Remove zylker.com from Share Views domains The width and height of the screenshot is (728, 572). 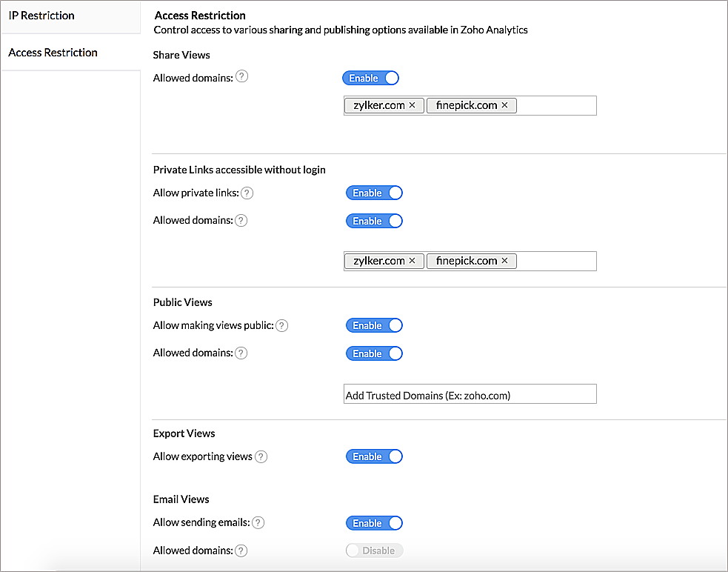[x=412, y=105]
